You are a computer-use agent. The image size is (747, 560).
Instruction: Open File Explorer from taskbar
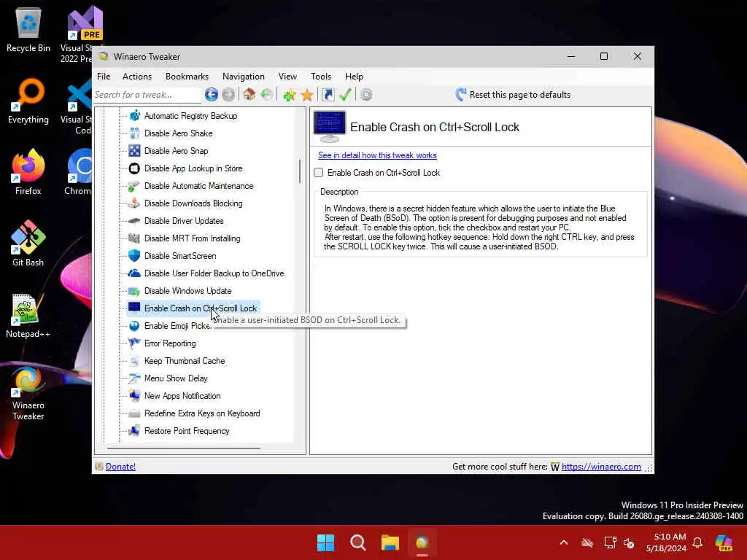click(390, 542)
